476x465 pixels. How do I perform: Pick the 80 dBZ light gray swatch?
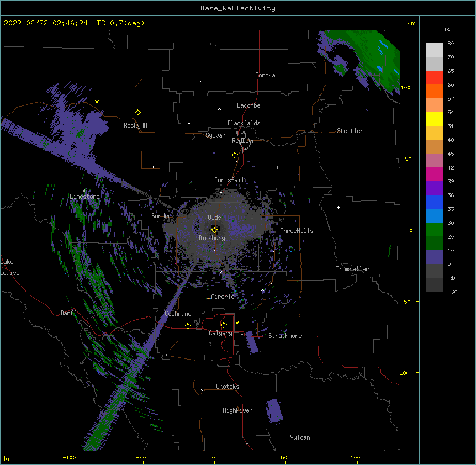tap(434, 50)
